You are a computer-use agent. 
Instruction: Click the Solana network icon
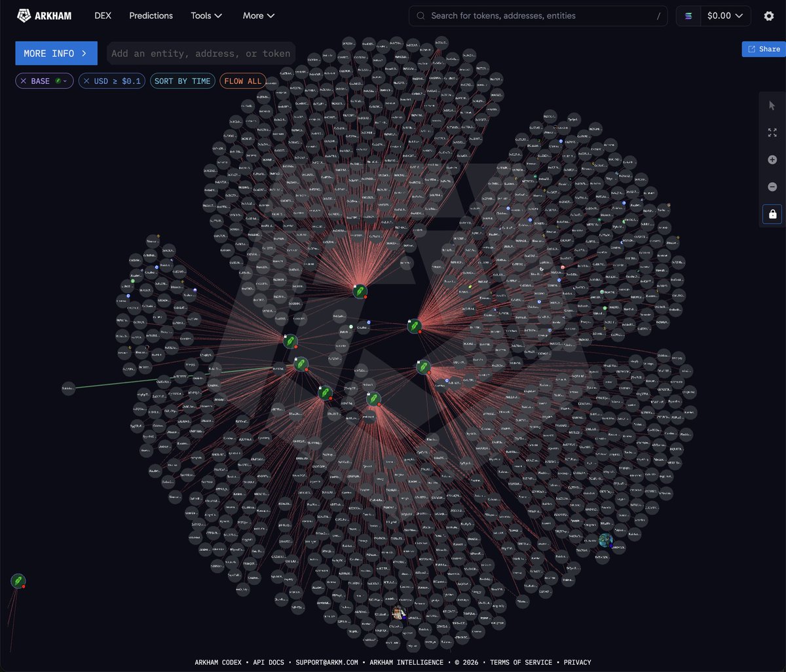pos(688,16)
